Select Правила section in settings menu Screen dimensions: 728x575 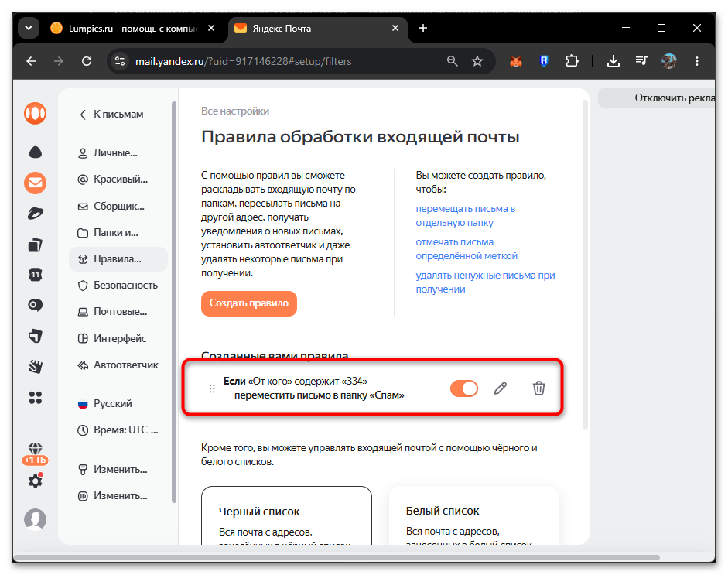point(118,259)
